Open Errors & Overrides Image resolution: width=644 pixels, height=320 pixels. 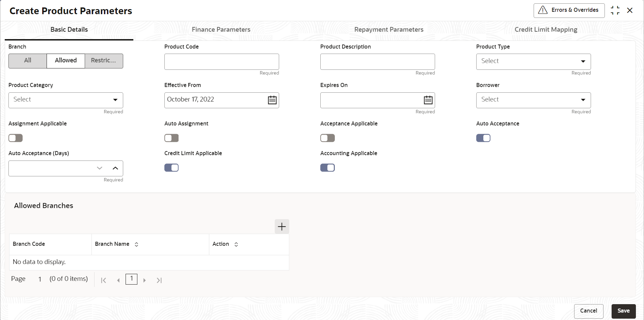pos(569,10)
